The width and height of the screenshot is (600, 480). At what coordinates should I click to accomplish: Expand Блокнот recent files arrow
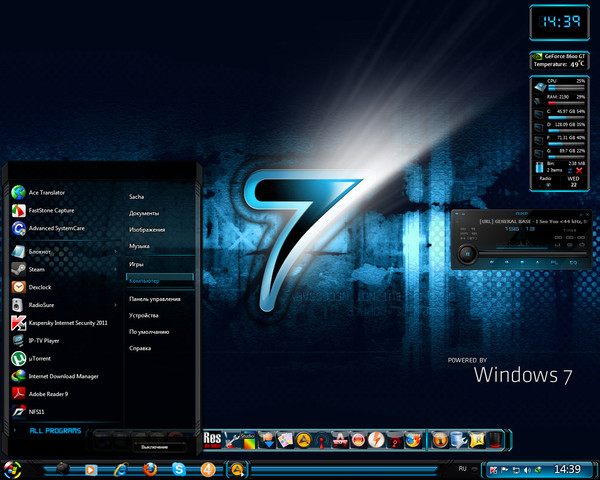[x=116, y=251]
